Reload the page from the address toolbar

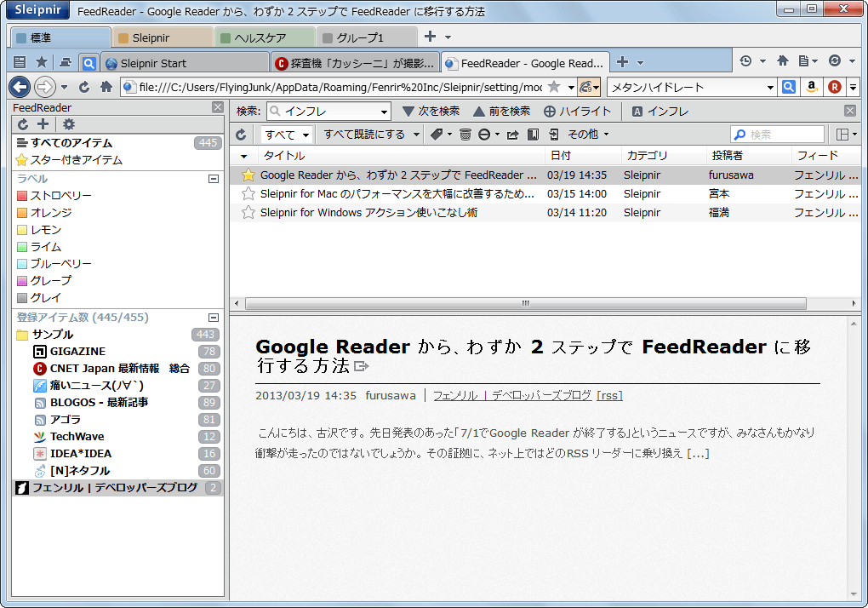[x=84, y=87]
